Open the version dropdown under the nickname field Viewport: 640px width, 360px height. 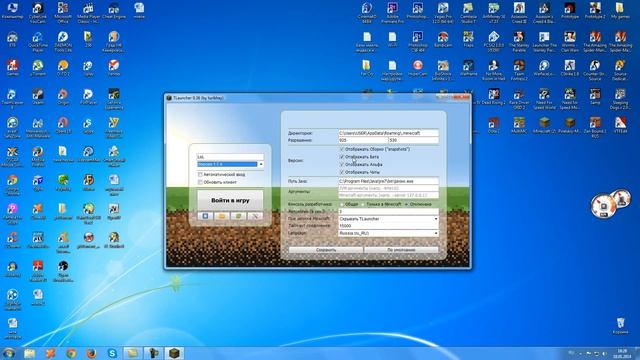(261, 164)
